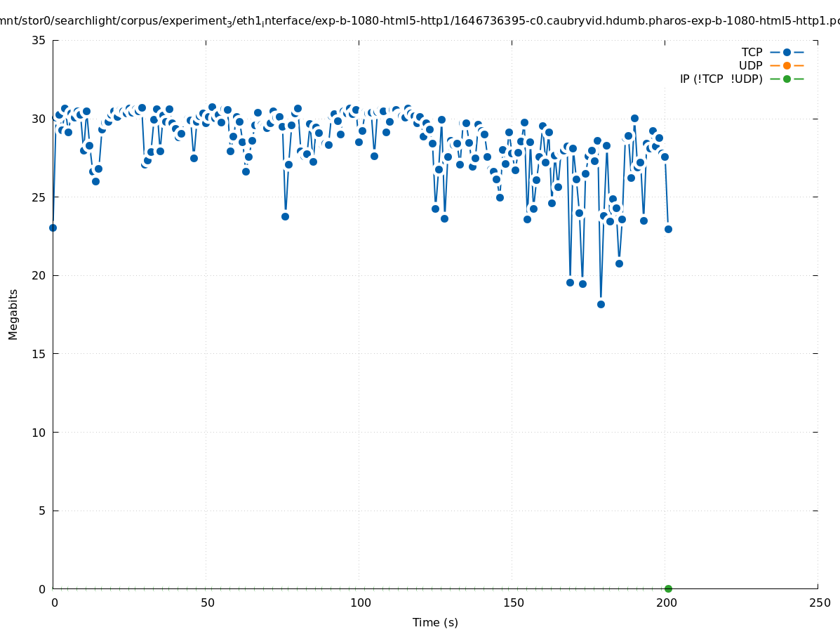This screenshot has width=840, height=632.
Task: Click the 150 tick label on the time axis
Action: [513, 603]
